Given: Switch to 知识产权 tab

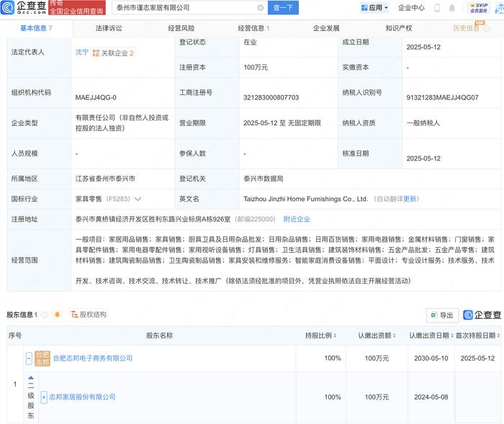Looking at the screenshot, I should (x=399, y=28).
